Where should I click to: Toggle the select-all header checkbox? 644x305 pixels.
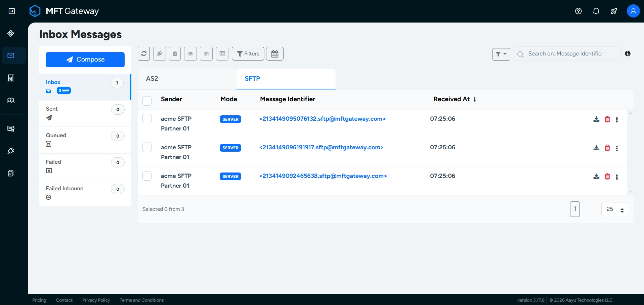(147, 101)
